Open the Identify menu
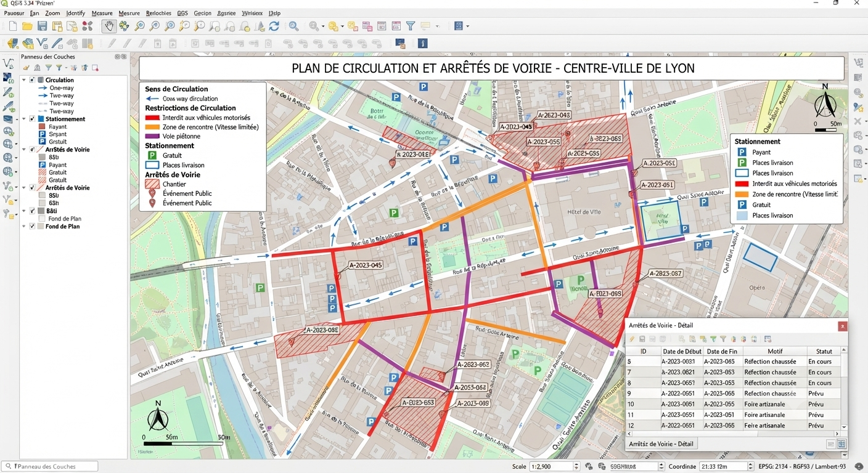Viewport: 868px width, 473px height. [x=75, y=13]
